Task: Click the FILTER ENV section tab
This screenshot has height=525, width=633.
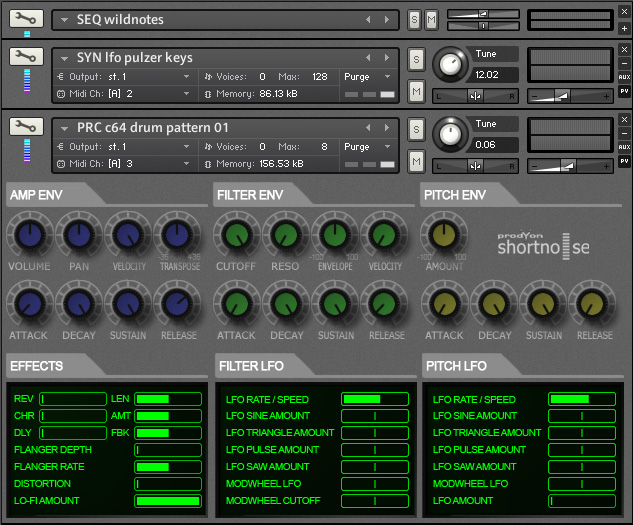Action: pos(254,194)
